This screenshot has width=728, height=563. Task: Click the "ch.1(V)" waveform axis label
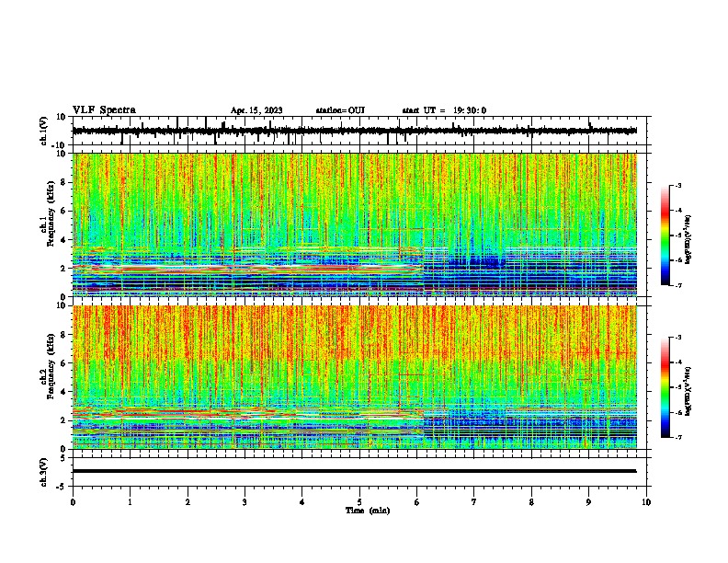pyautogui.click(x=43, y=131)
